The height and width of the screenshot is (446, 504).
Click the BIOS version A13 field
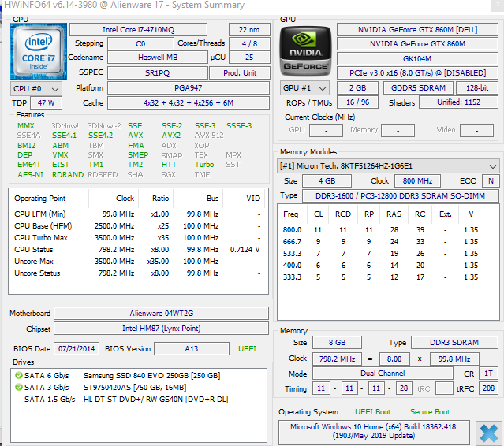[x=192, y=348]
